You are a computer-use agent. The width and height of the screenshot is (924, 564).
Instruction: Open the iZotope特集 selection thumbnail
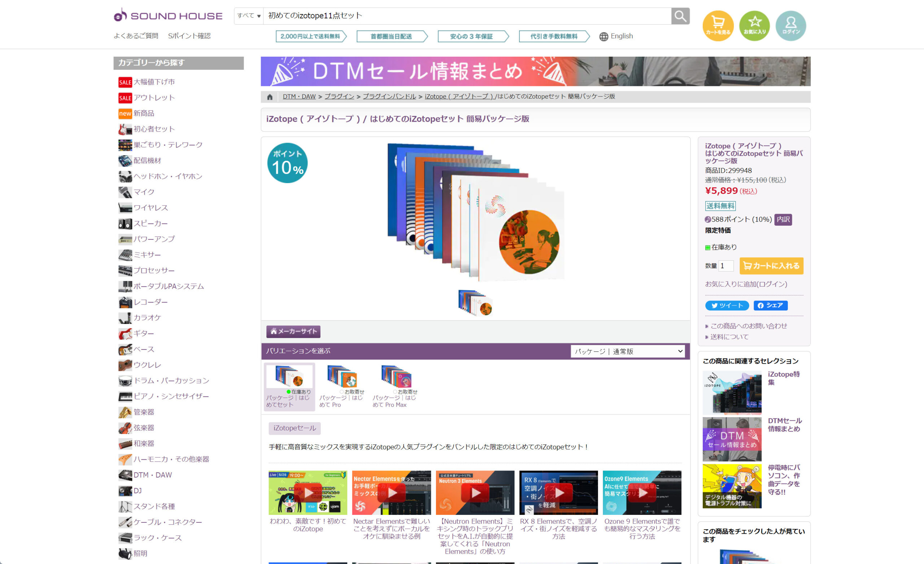[x=732, y=392]
